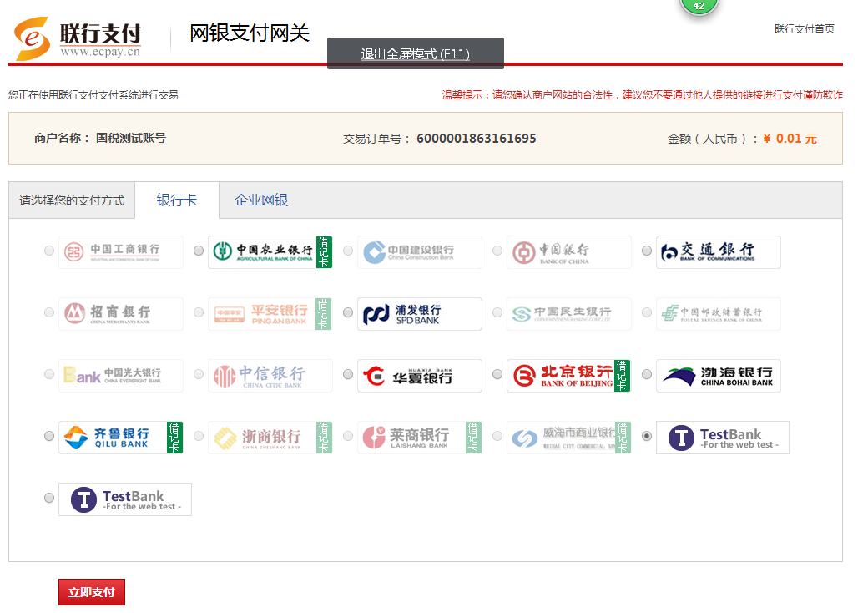
Task: Click the 中国光大银行 Everbright logo
Action: [x=121, y=376]
